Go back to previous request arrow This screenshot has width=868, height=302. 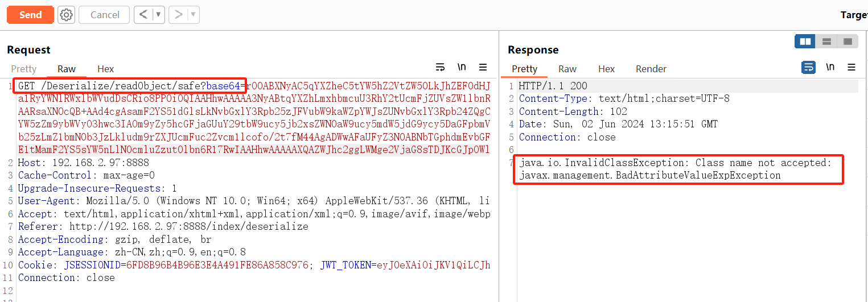[143, 15]
